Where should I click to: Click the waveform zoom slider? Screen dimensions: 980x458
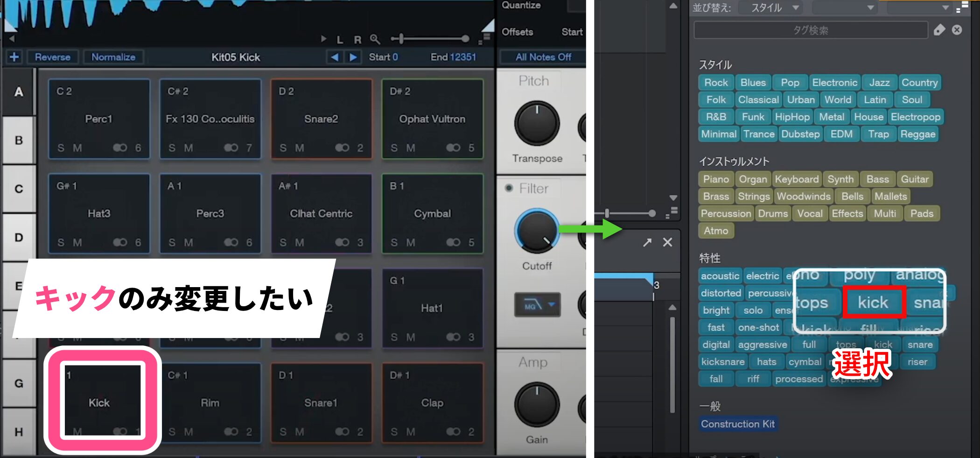pyautogui.click(x=429, y=39)
